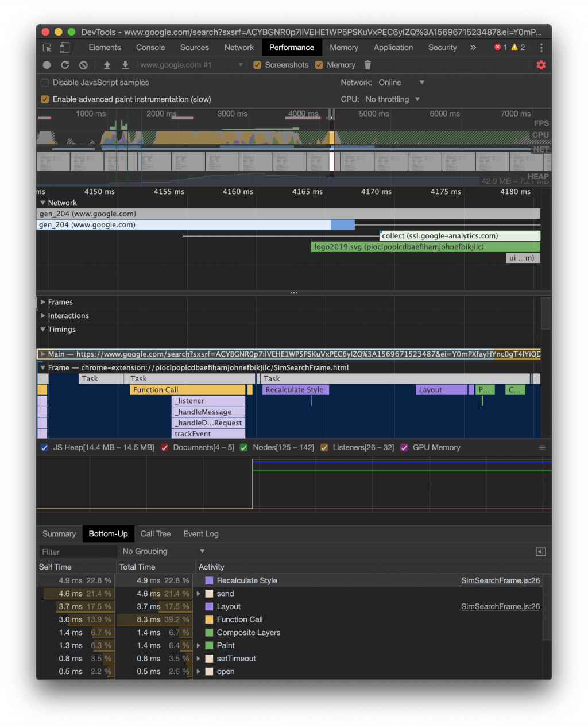The width and height of the screenshot is (588, 728).
Task: Switch to the Console tab
Action: pyautogui.click(x=150, y=48)
